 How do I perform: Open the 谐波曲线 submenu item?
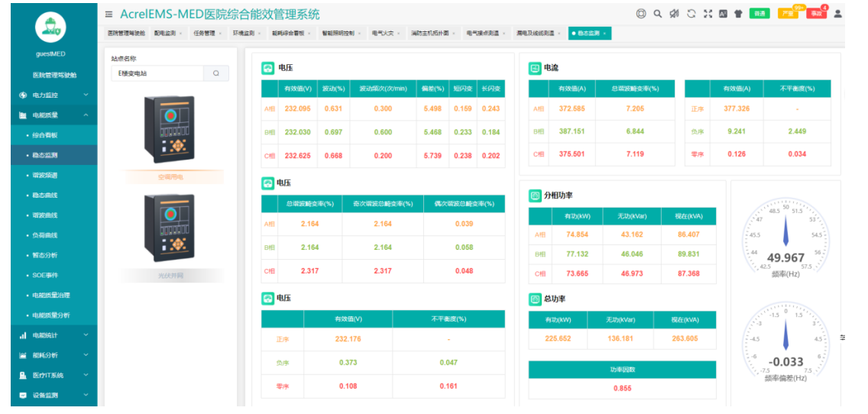pos(45,215)
